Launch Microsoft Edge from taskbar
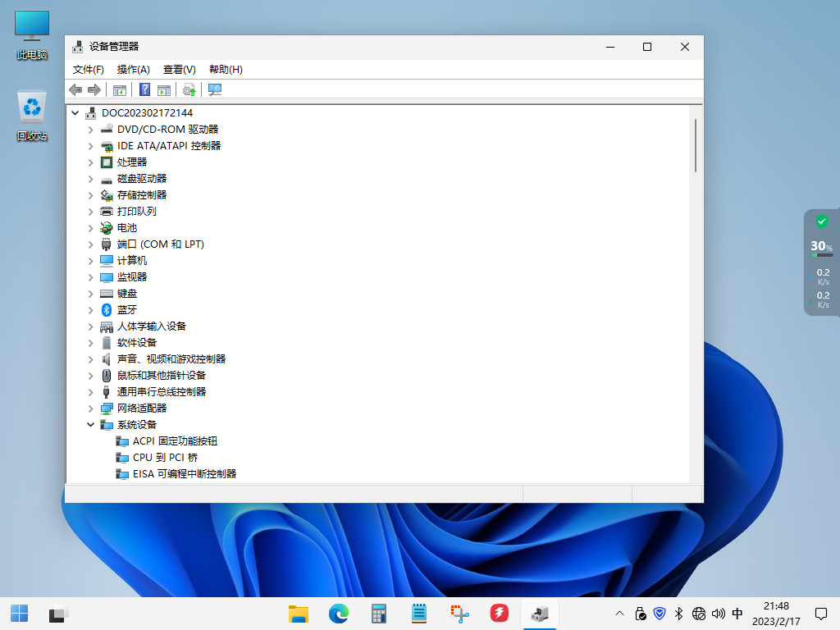The height and width of the screenshot is (630, 840). 339,614
